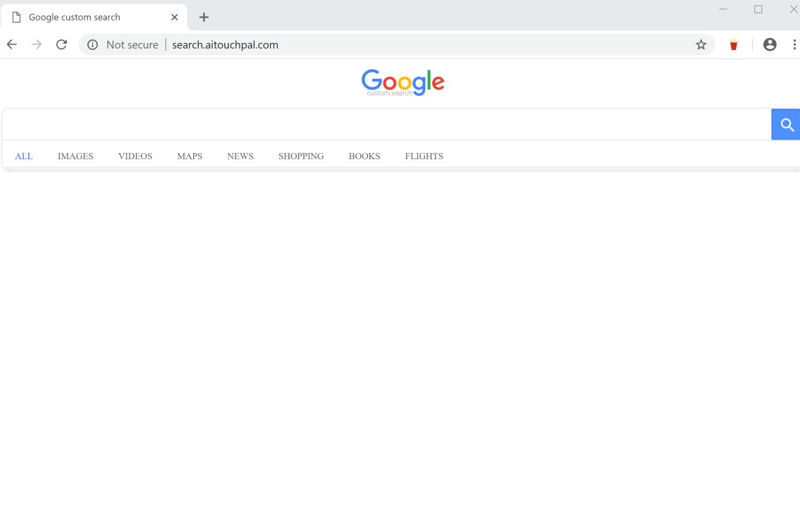Reload the current page
This screenshot has width=800, height=532.
tap(61, 45)
